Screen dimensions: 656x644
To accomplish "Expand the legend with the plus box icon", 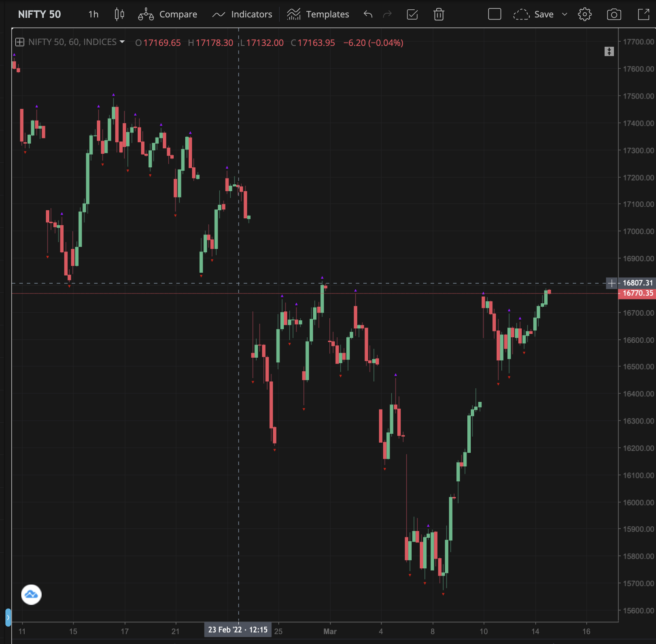I will pyautogui.click(x=20, y=42).
